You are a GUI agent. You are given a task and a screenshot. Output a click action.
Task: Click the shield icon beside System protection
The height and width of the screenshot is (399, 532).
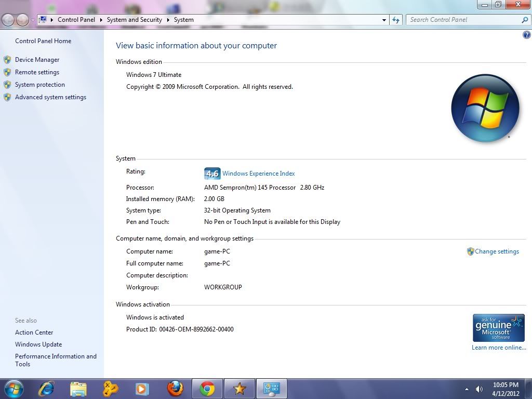click(x=7, y=85)
